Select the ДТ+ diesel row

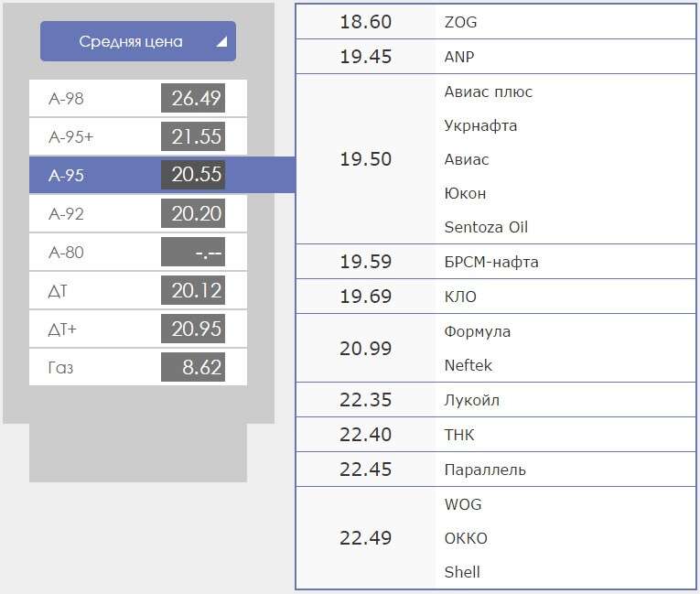(138, 329)
